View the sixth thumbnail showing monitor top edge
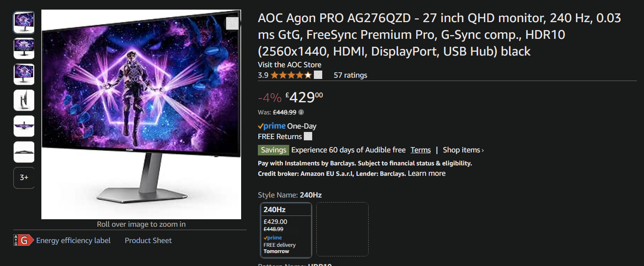Screen dimensions: 644x266 pos(24,152)
